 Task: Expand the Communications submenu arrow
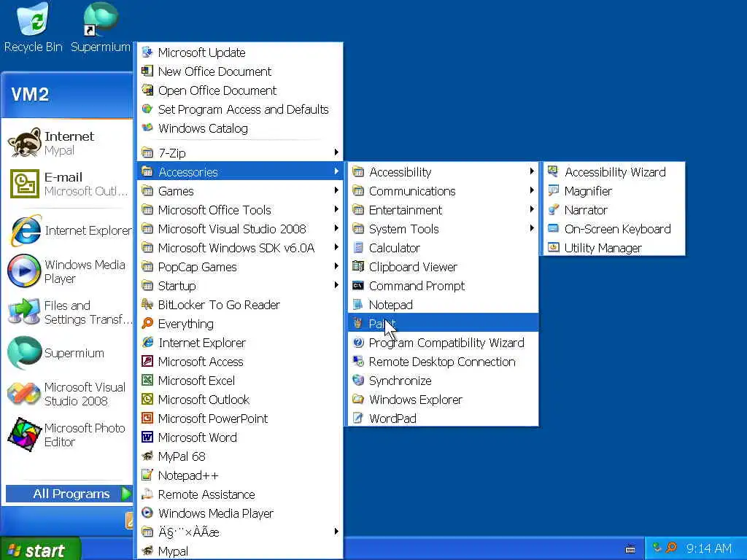(532, 190)
